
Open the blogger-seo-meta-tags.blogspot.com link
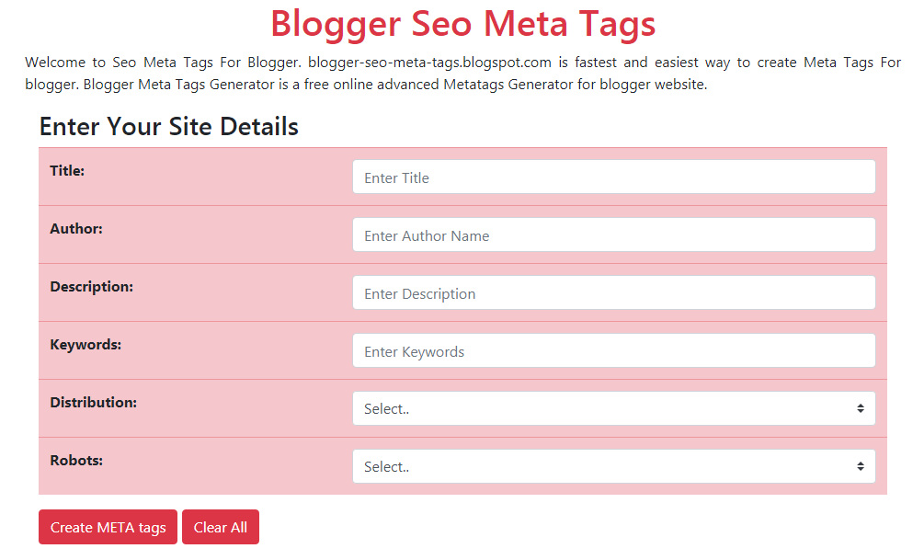point(433,62)
